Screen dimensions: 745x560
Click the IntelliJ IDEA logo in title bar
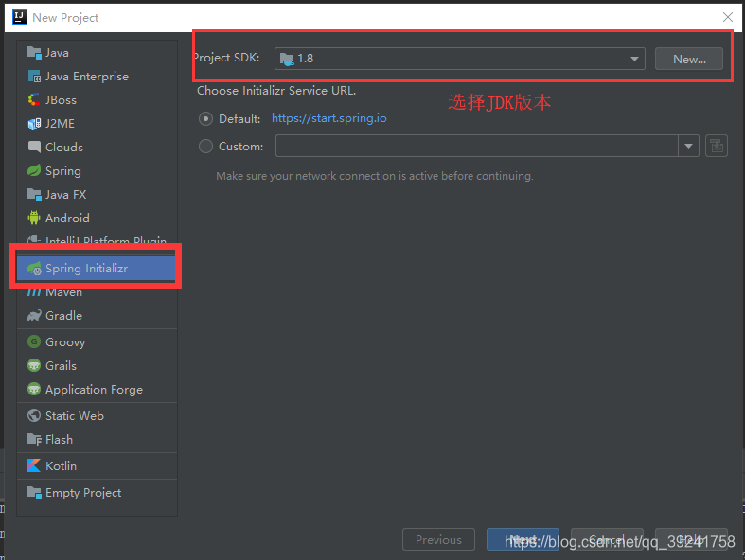19,17
